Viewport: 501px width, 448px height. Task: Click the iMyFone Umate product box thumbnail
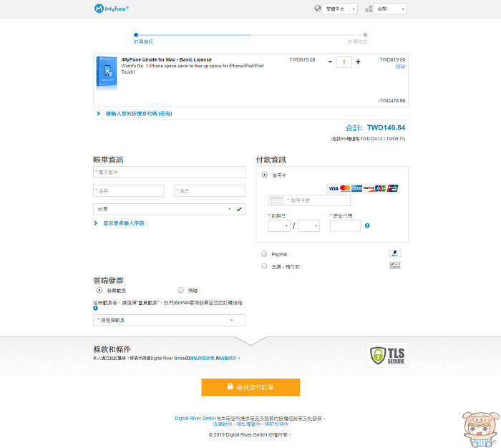pyautogui.click(x=107, y=72)
